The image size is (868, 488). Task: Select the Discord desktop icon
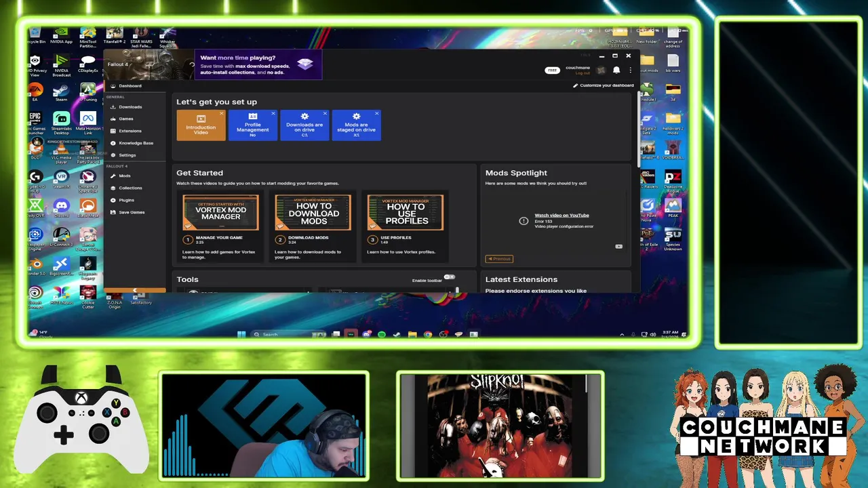point(62,209)
